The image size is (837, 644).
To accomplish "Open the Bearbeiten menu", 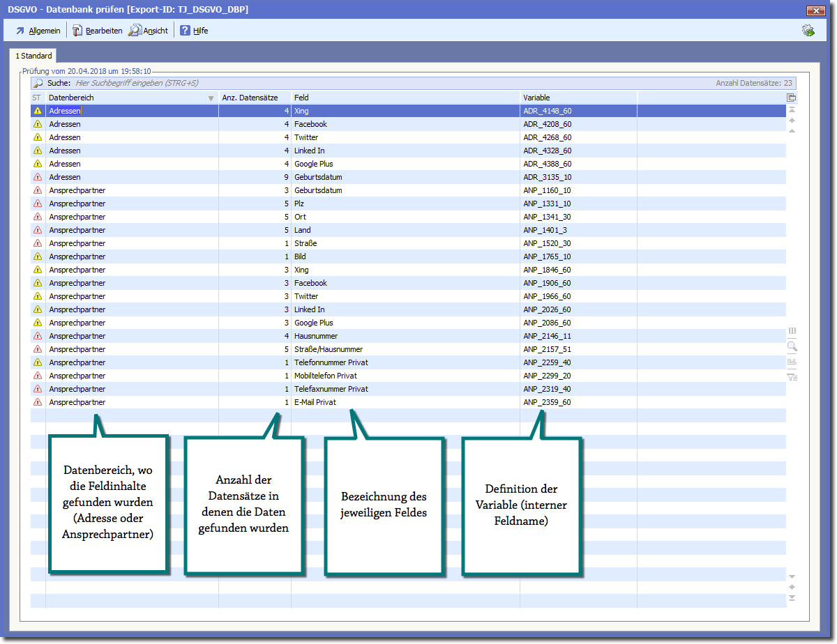I will click(97, 31).
